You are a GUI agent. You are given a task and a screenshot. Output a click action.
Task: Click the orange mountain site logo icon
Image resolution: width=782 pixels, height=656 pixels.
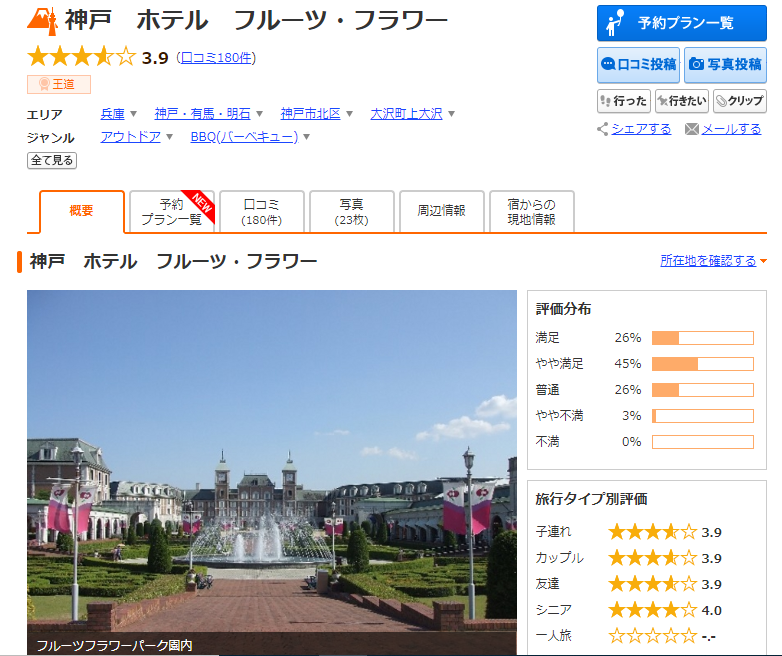[43, 19]
